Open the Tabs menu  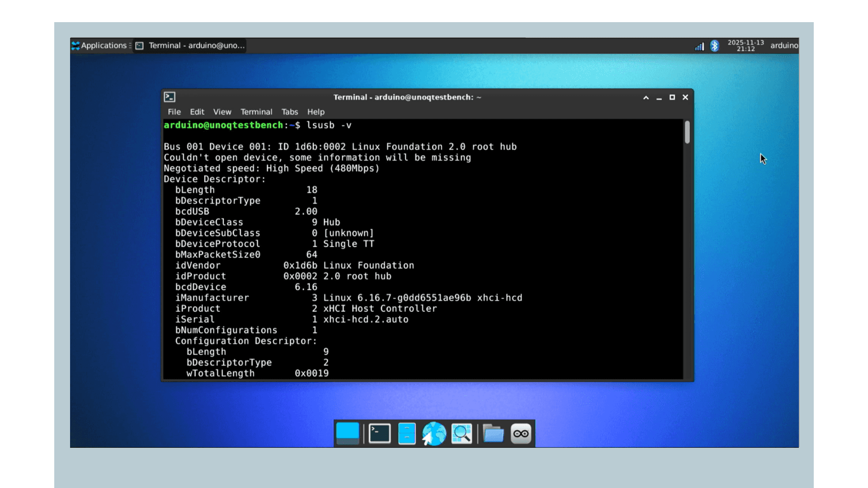click(x=289, y=112)
